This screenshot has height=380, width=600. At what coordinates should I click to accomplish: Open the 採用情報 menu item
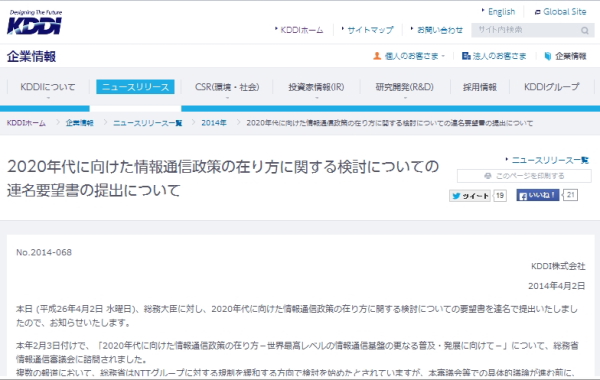click(x=480, y=87)
